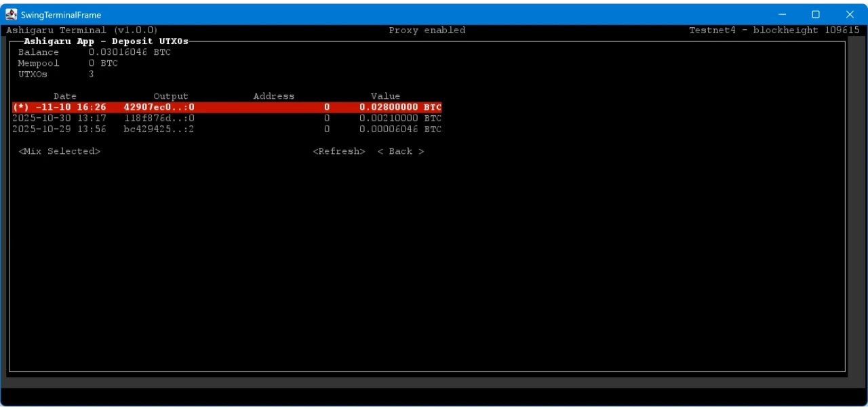868x410 pixels.
Task: Click the UTXOs label
Action: tap(33, 74)
